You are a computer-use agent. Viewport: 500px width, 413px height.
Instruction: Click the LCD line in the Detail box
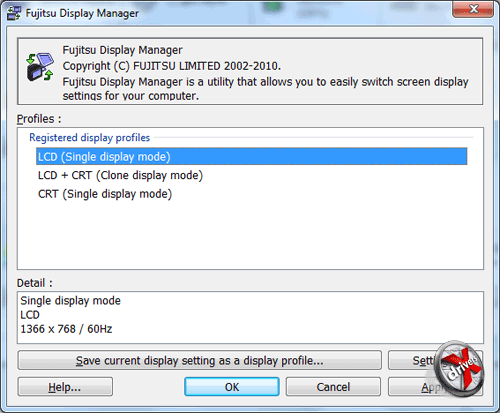pos(30,315)
